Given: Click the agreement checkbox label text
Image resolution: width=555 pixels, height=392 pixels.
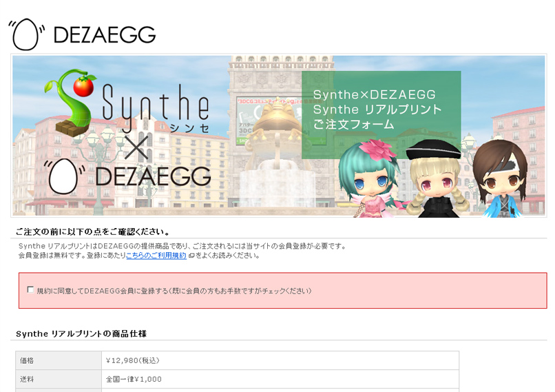Looking at the screenshot, I should [x=174, y=291].
